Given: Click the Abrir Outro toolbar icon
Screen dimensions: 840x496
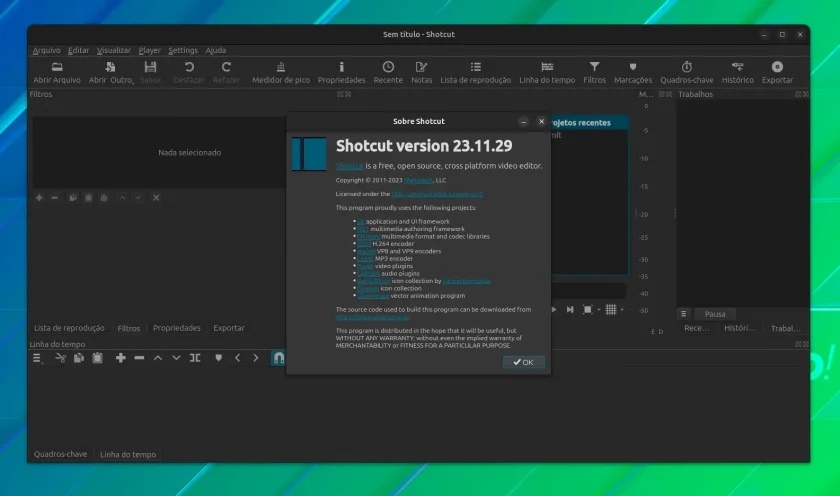Looking at the screenshot, I should 110,67.
